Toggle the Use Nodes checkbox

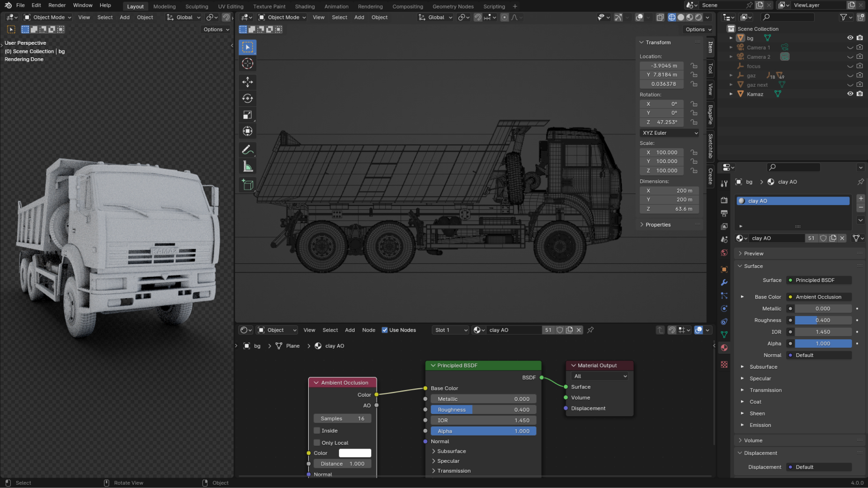tap(385, 330)
